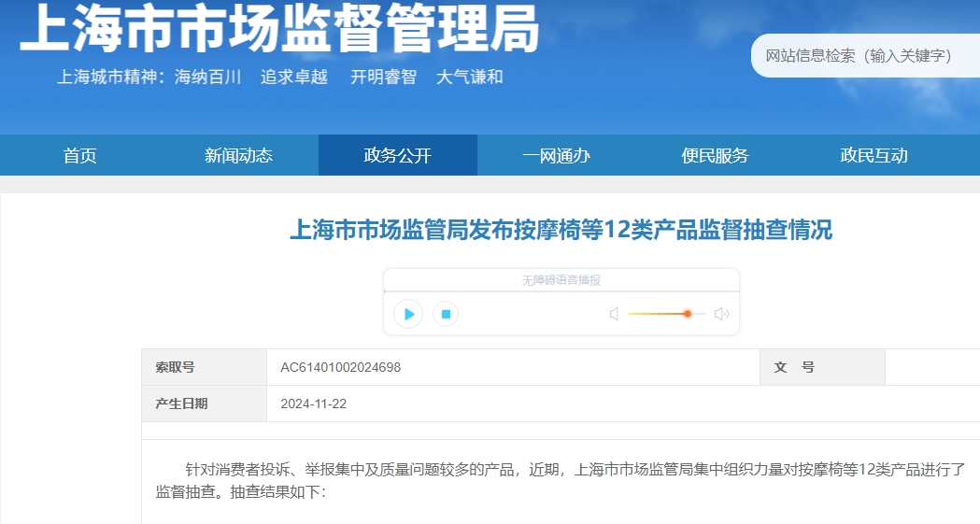Open the 便民服务 navigation tab
980x524 pixels.
(x=715, y=155)
